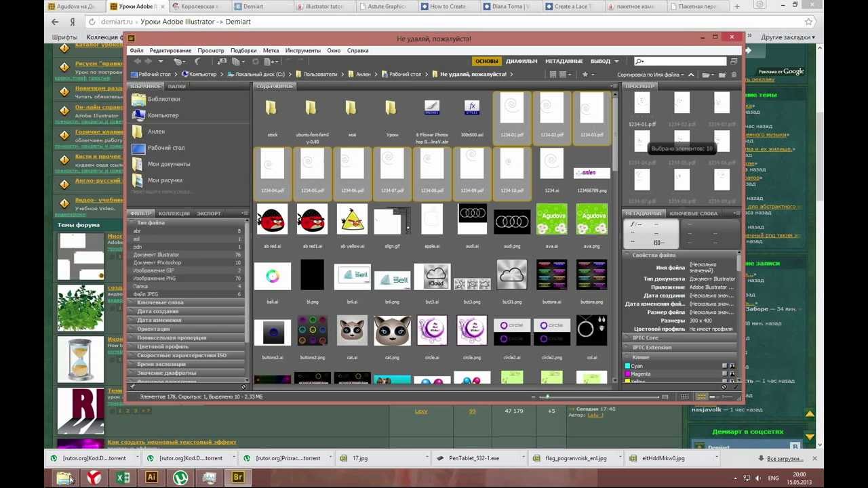Open the Файл menu
This screenshot has width=868, height=488.
click(136, 50)
